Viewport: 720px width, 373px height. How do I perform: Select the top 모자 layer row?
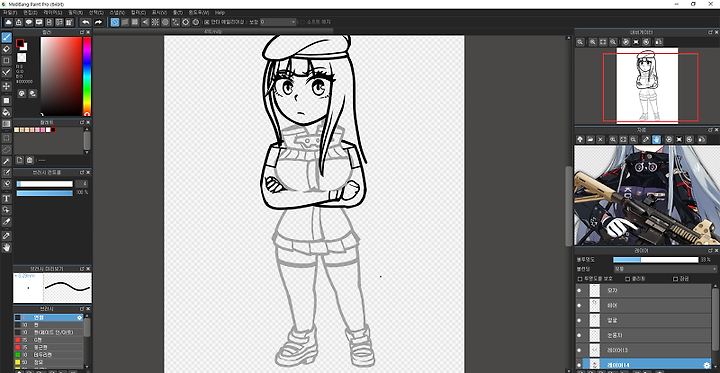point(643,290)
